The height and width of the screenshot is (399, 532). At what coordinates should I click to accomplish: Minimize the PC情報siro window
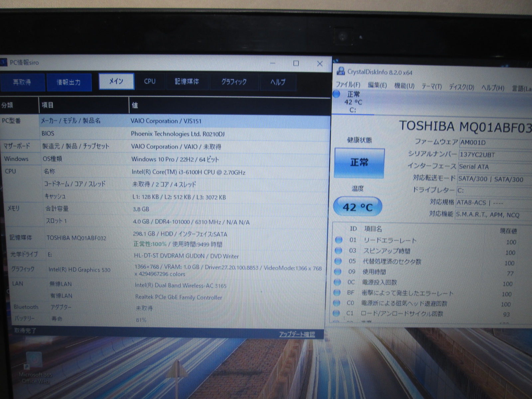pyautogui.click(x=273, y=63)
